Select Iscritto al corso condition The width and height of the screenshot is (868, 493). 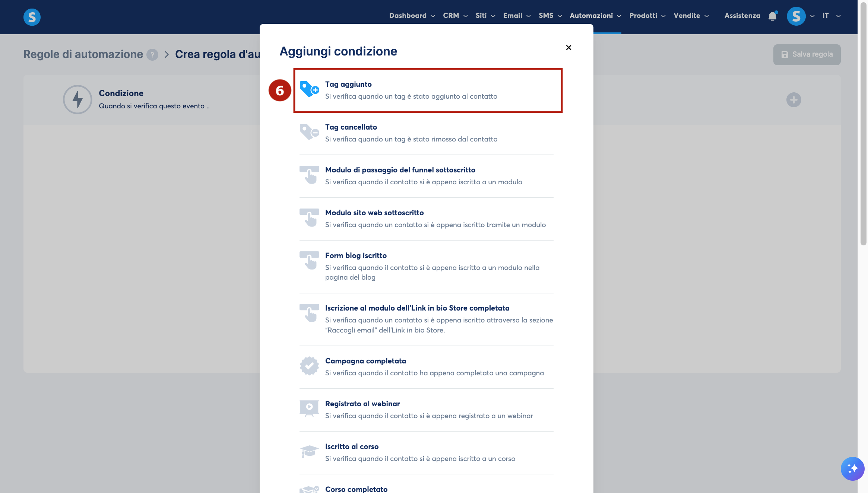[x=426, y=452]
